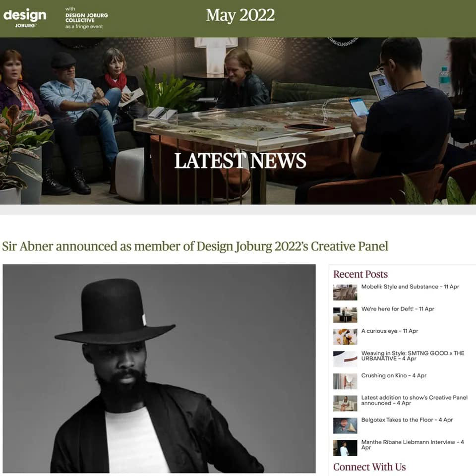Open Latest addition to Creative Panel link

coord(414,401)
